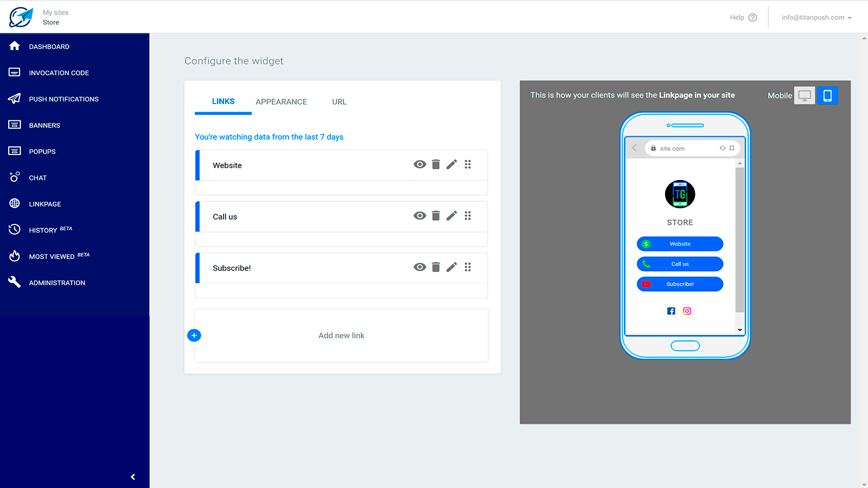This screenshot has width=868, height=488.
Task: Open the info@titanpush.com account dropdown
Action: click(816, 17)
